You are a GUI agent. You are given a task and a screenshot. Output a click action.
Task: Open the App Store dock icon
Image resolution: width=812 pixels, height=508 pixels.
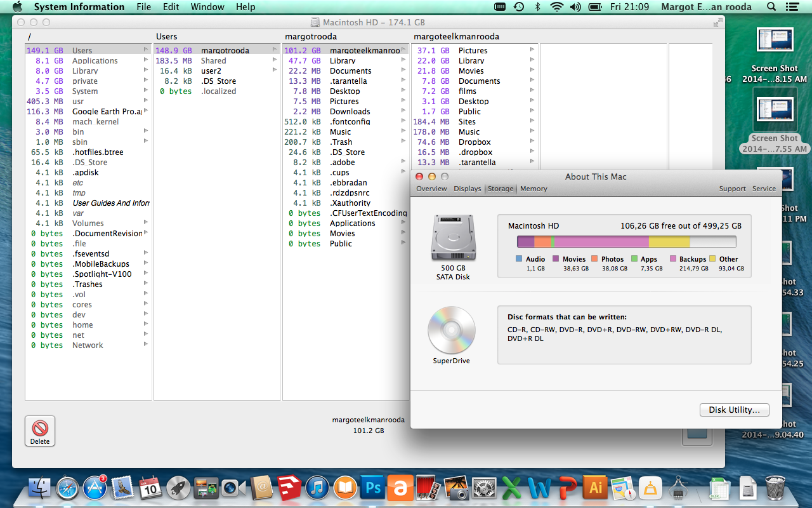pos(95,488)
